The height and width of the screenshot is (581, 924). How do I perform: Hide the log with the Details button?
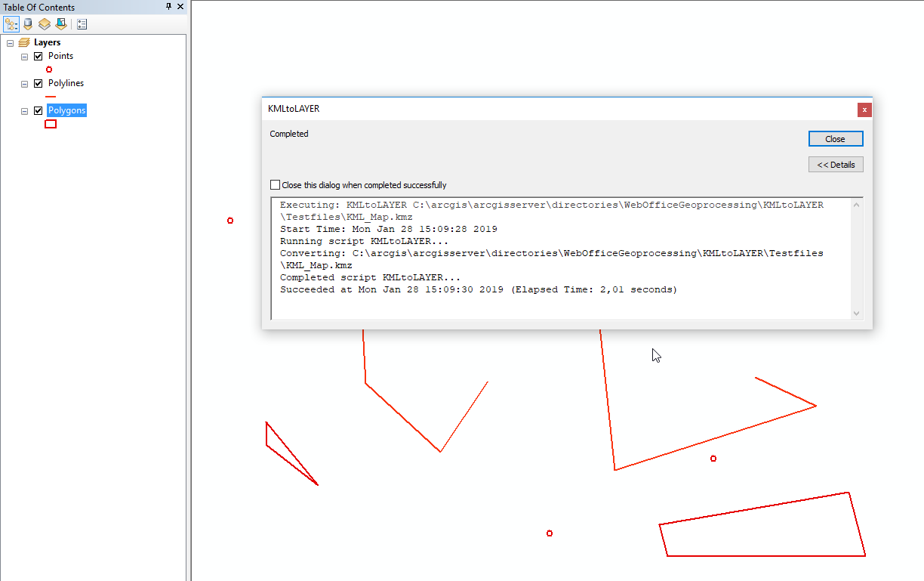(835, 165)
